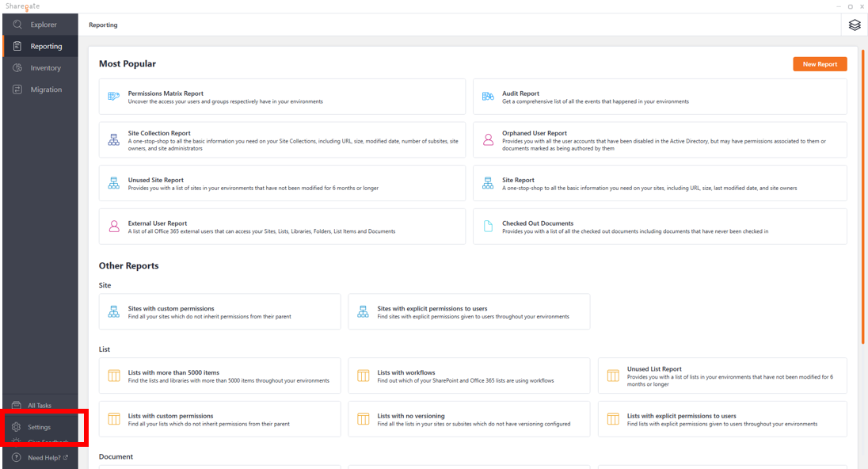Screen dimensions: 868x469
Task: Click the vertical scrollbar on the right
Action: pyautogui.click(x=863, y=198)
